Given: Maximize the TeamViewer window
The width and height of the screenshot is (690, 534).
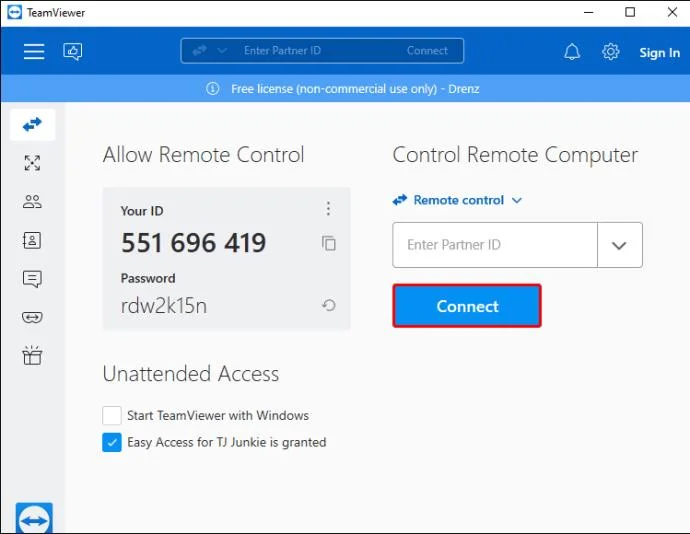Looking at the screenshot, I should [x=630, y=12].
